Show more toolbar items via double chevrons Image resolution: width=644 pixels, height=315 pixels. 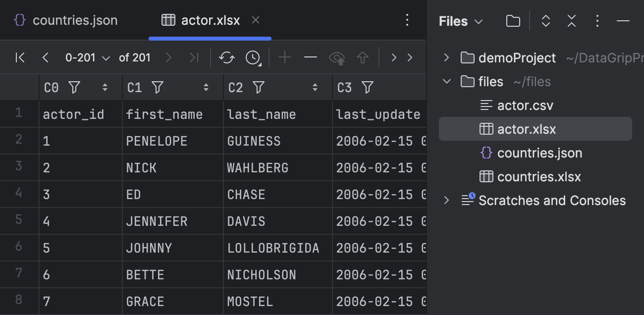(402, 58)
